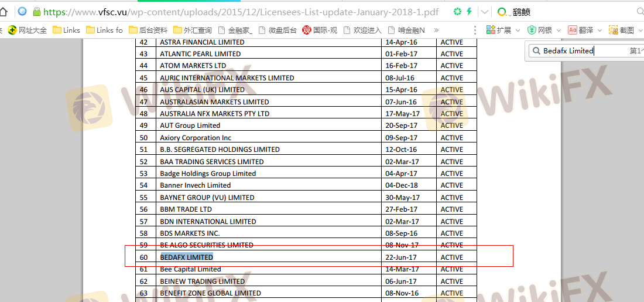
Task: Click BENEFIT ZONE GLOBAL LIMITED
Action: (210, 293)
